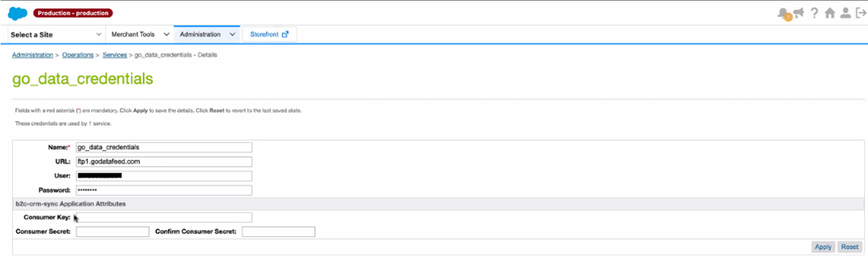Click the Storefront external-link icon
The height and width of the screenshot is (257, 868).
point(285,34)
